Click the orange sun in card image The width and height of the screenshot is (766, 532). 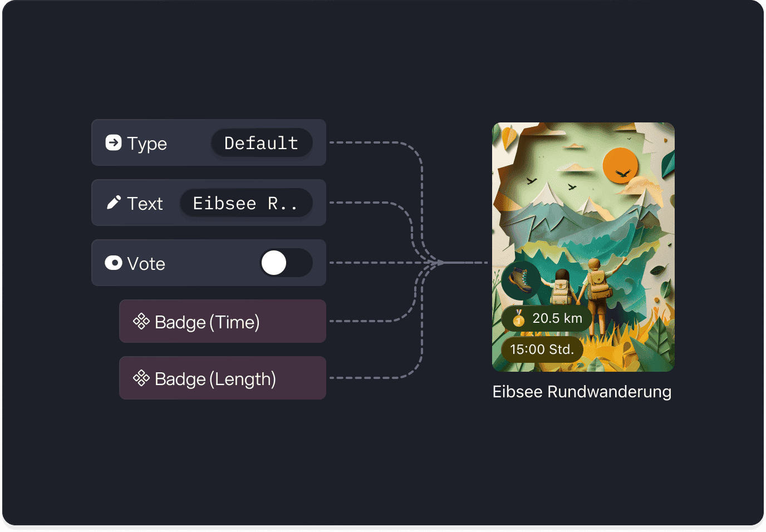620,165
